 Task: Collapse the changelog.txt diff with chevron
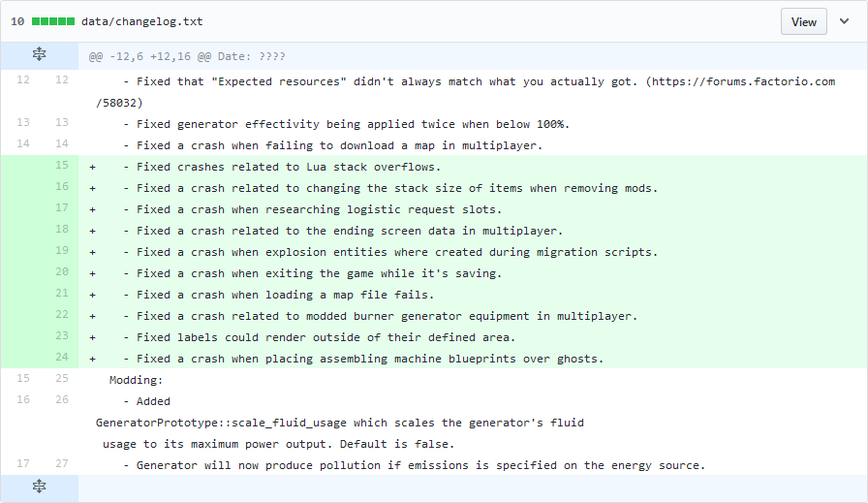click(844, 21)
